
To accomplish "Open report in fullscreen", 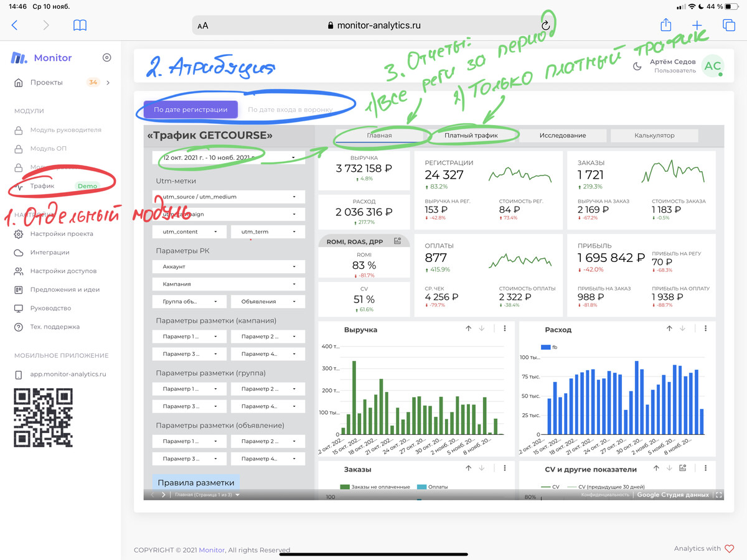I will 719,495.
